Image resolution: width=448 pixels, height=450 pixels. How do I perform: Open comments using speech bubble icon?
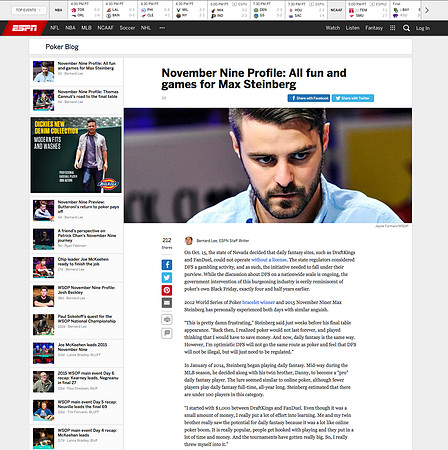pos(167,333)
